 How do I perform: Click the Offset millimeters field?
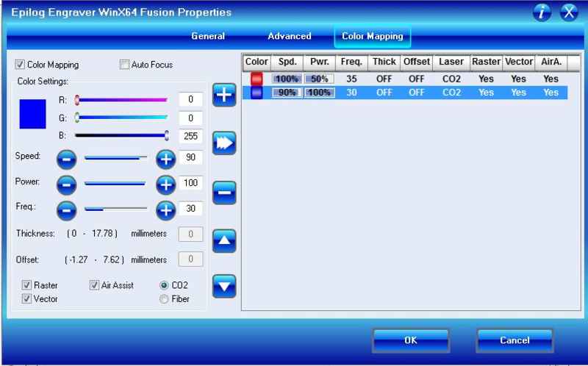(x=190, y=259)
